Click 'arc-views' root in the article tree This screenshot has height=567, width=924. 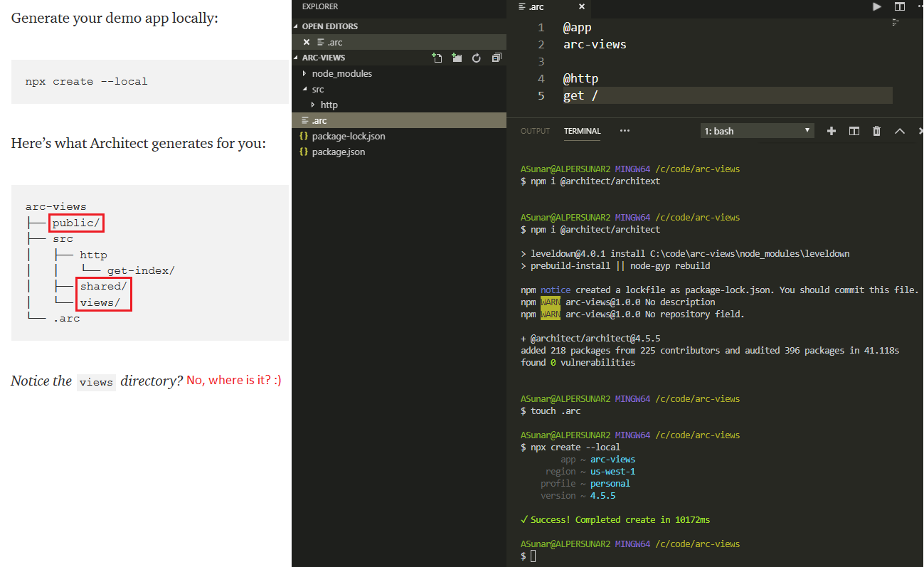click(56, 207)
